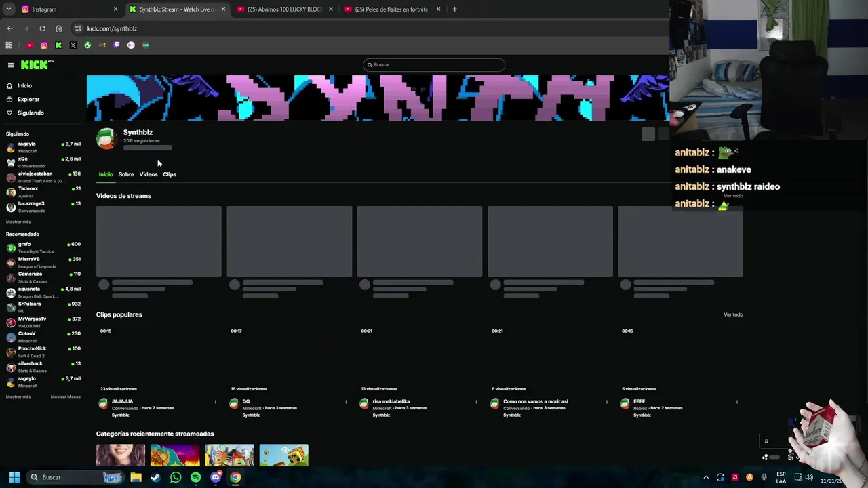The image size is (868, 488).
Task: Switch to Pelea de flaites en fortnite tab
Action: pyautogui.click(x=392, y=9)
